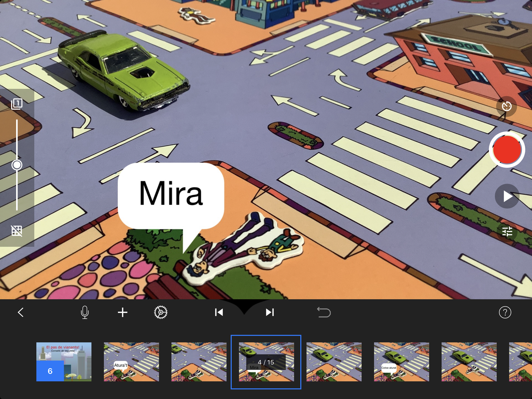Open the project settings gear

[x=161, y=312]
